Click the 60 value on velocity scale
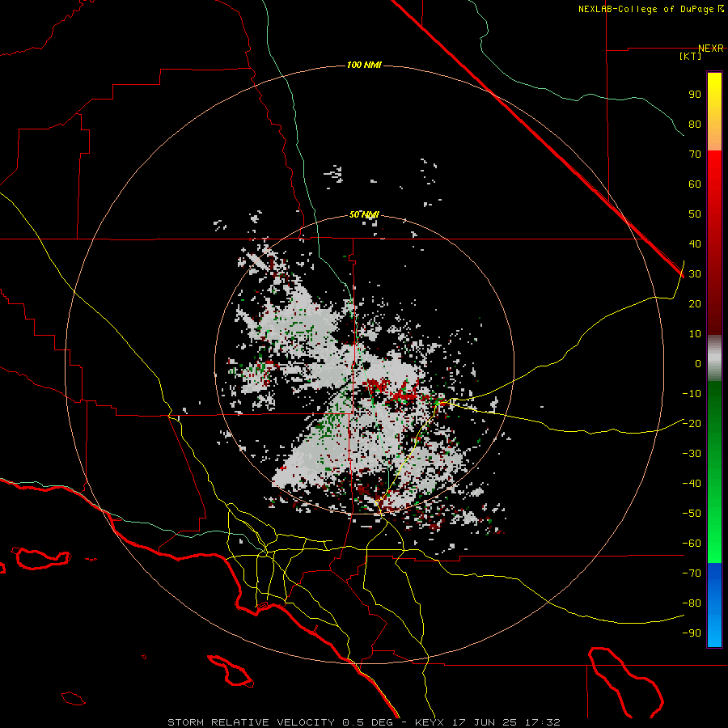The width and height of the screenshot is (728, 728). pyautogui.click(x=695, y=184)
